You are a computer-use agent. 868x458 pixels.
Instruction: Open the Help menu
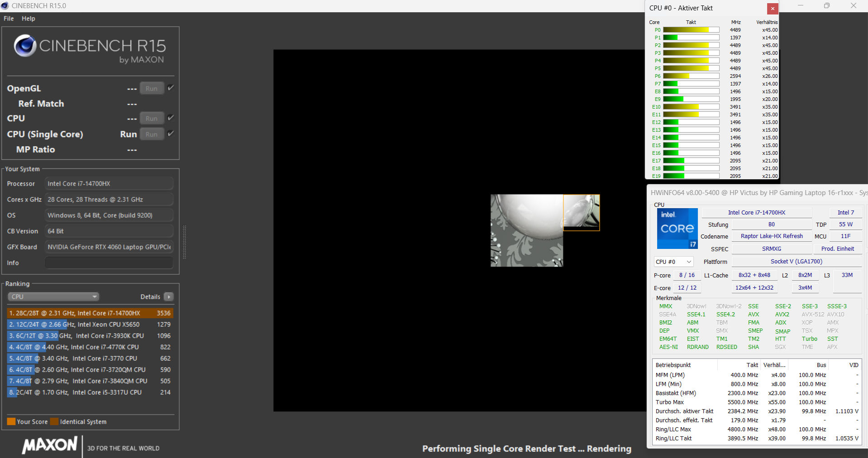tap(28, 19)
